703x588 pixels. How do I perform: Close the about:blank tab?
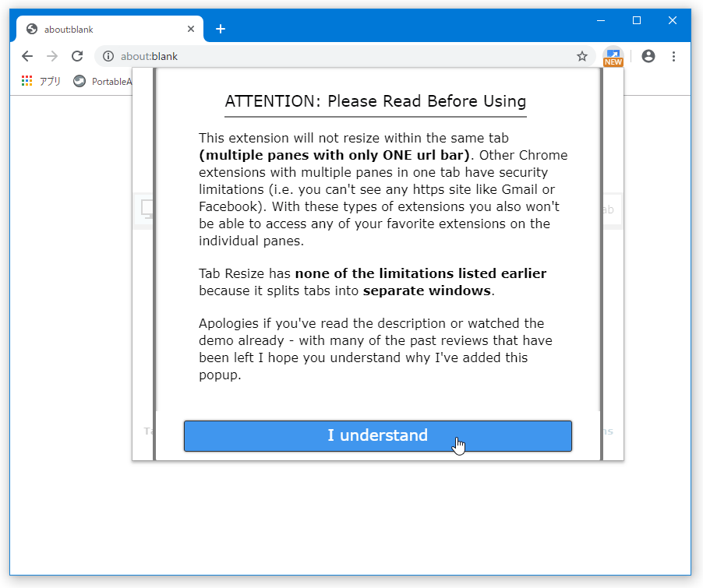[x=190, y=29]
